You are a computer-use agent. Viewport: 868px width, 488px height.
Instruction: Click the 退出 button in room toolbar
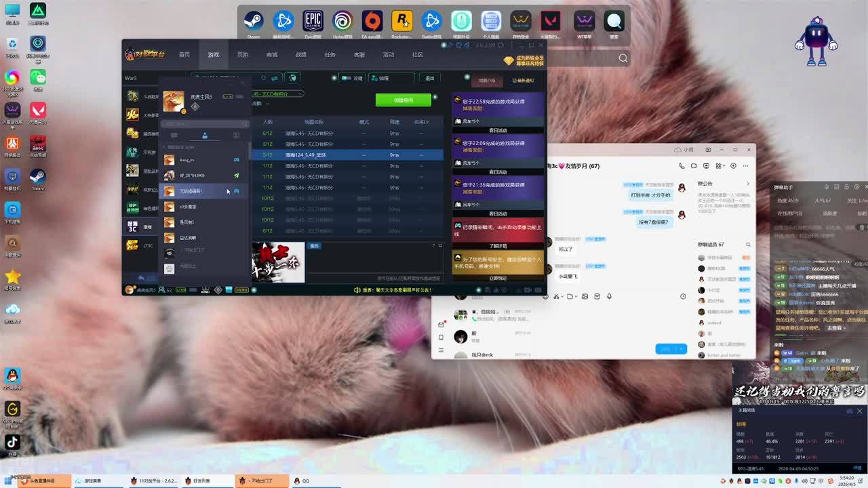click(429, 78)
